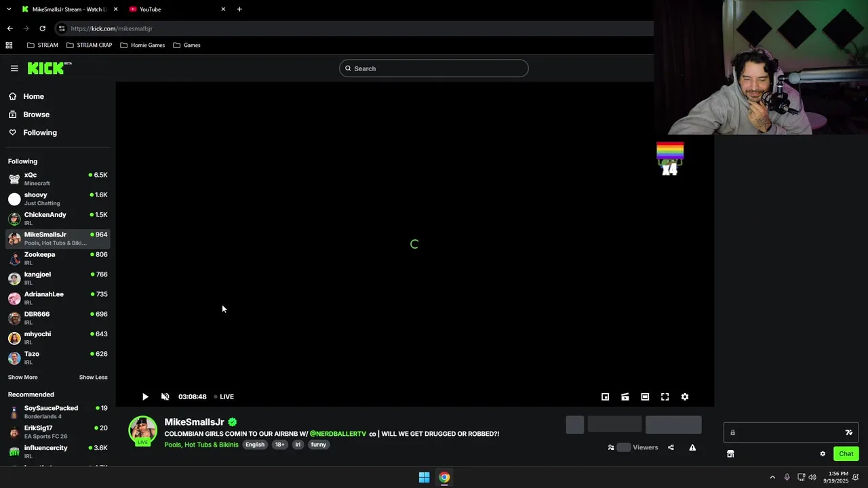Open the Kick hamburger sidebar menu
The height and width of the screenshot is (488, 868).
click(x=14, y=68)
